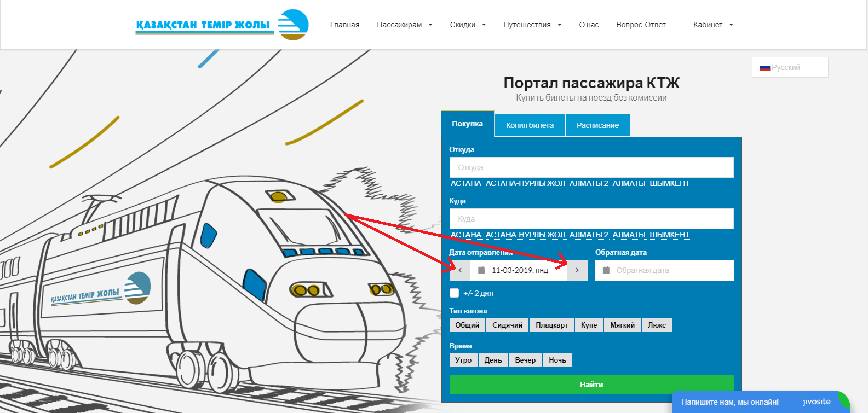The width and height of the screenshot is (868, 413).
Task: Click the calendar icon in departure date field
Action: point(481,270)
